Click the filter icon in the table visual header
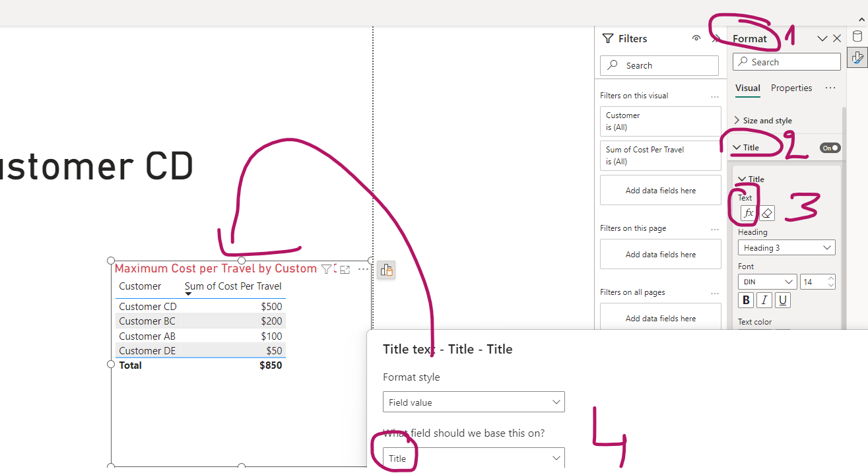This screenshot has height=473, width=868. click(326, 269)
